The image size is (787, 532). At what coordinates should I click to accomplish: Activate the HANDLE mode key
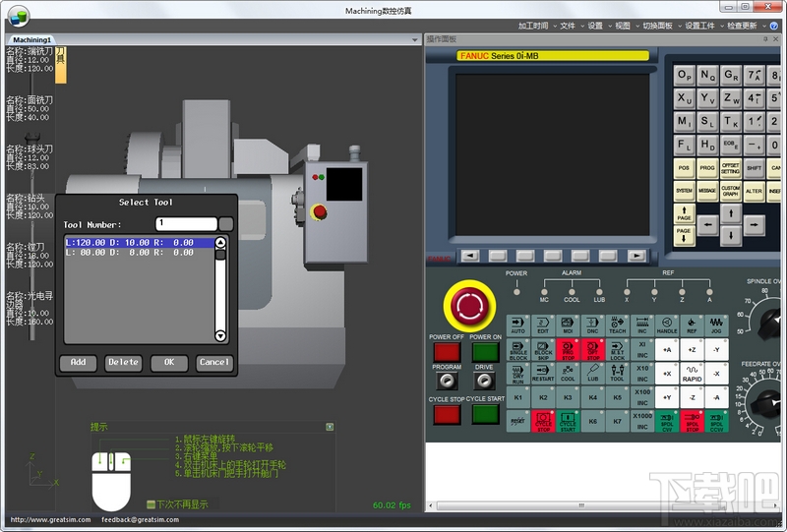pyautogui.click(x=667, y=325)
